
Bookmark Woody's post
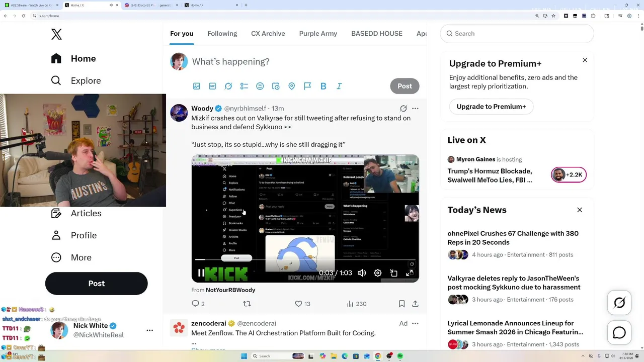pos(401,304)
